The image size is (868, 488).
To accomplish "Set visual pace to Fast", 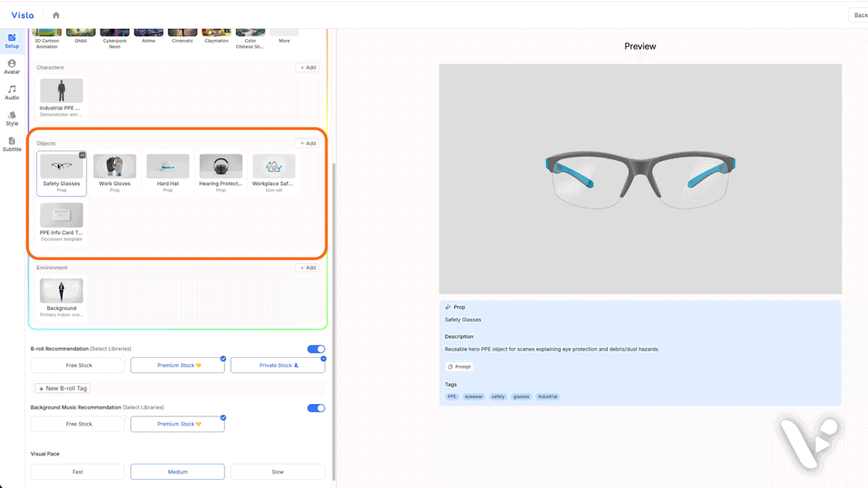I will coord(78,472).
